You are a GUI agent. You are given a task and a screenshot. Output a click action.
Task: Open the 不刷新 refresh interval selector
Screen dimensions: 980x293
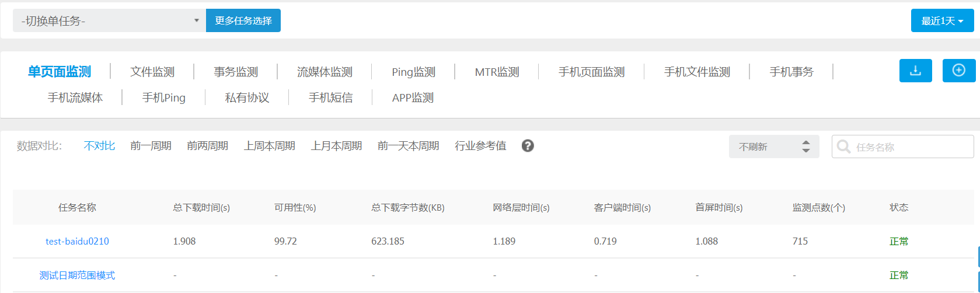pyautogui.click(x=773, y=146)
